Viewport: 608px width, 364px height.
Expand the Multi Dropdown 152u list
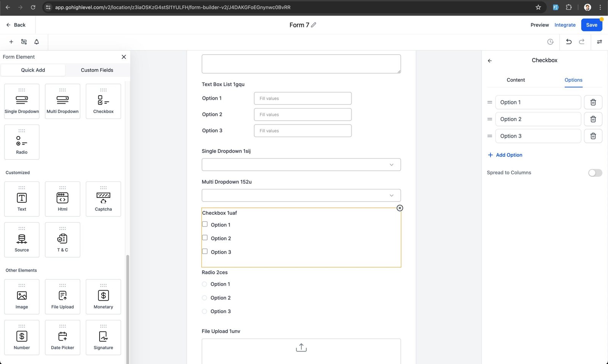(301, 195)
